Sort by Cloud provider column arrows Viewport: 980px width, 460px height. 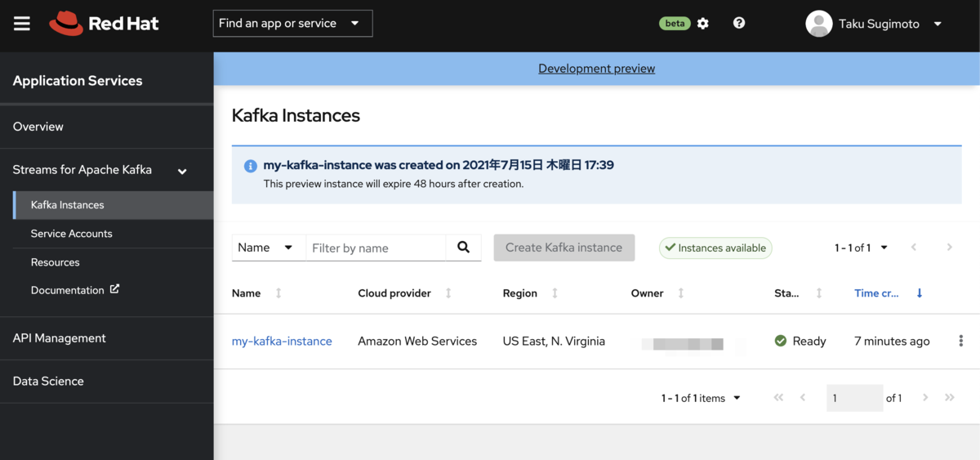(x=448, y=293)
